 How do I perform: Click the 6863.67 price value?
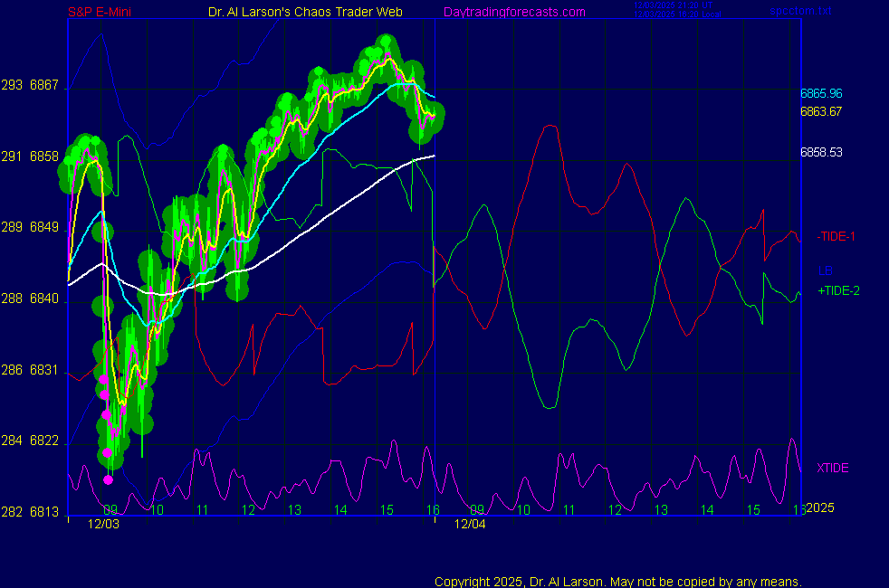[821, 111]
